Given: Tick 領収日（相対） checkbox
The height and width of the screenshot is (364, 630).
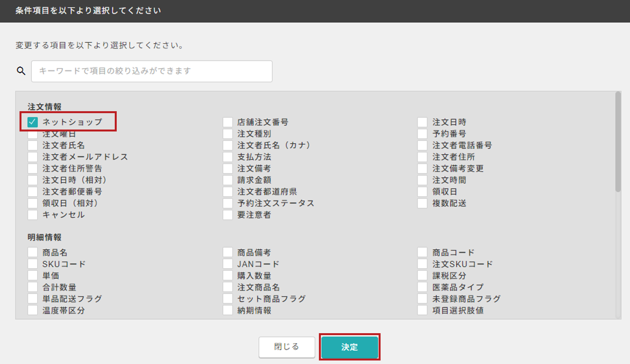Looking at the screenshot, I should (x=33, y=203).
